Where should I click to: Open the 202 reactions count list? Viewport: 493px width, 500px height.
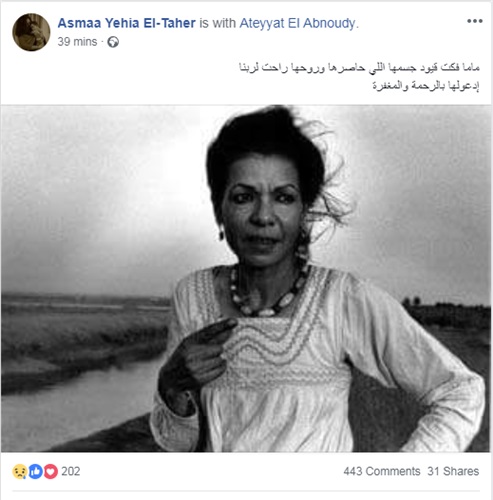(x=71, y=471)
